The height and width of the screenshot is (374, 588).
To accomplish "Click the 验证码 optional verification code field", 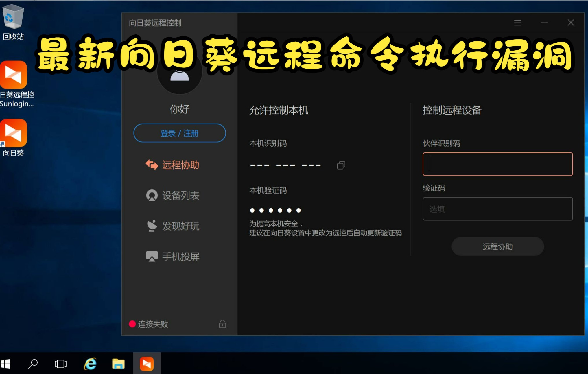I will click(x=497, y=209).
